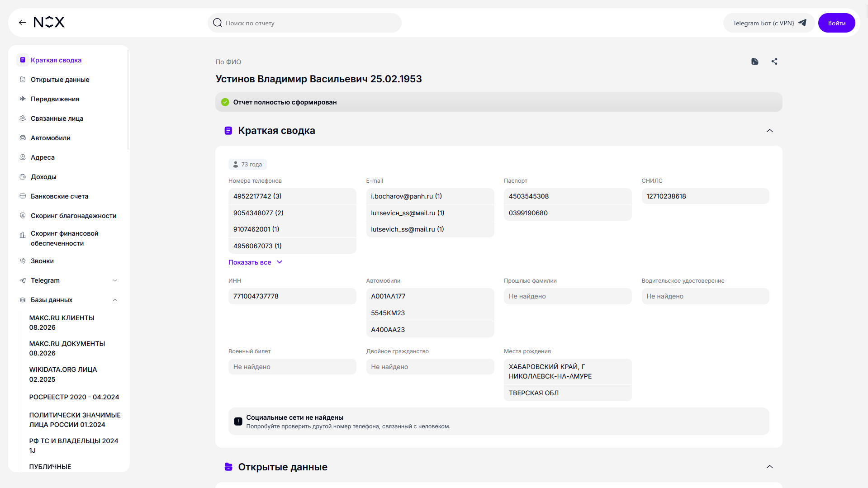Select Скоринг благонадежности menu item
The image size is (868, 488).
[x=73, y=216]
